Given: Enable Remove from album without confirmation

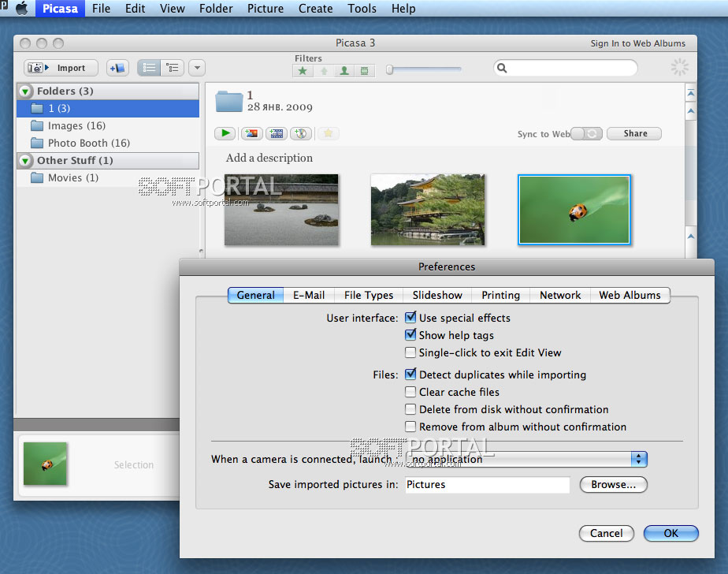Looking at the screenshot, I should tap(410, 427).
